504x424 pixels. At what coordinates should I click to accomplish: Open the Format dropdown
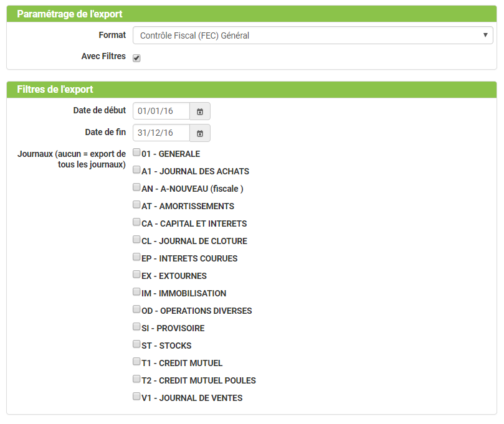click(x=313, y=35)
